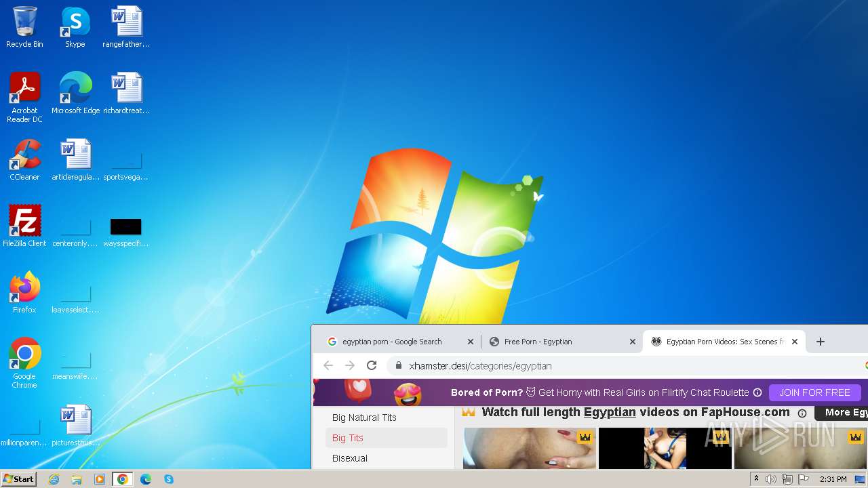Open Windows Explorer folder in taskbar
The height and width of the screenshot is (488, 868).
(77, 479)
